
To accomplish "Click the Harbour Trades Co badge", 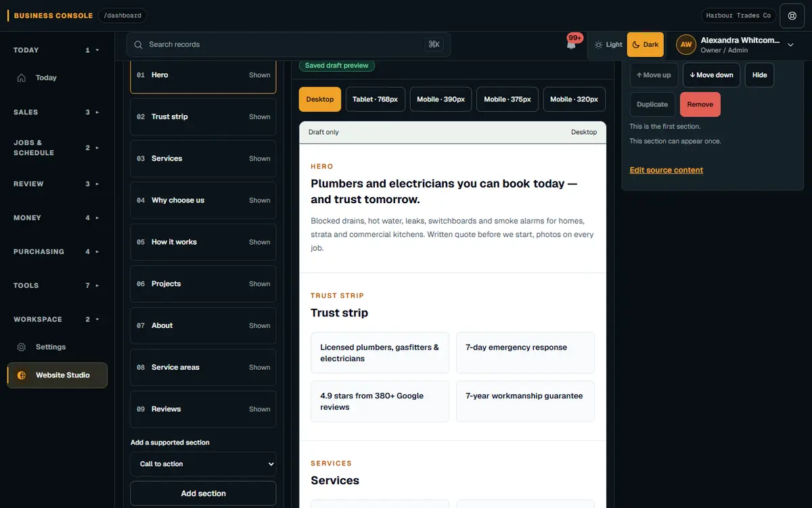I will click(738, 16).
